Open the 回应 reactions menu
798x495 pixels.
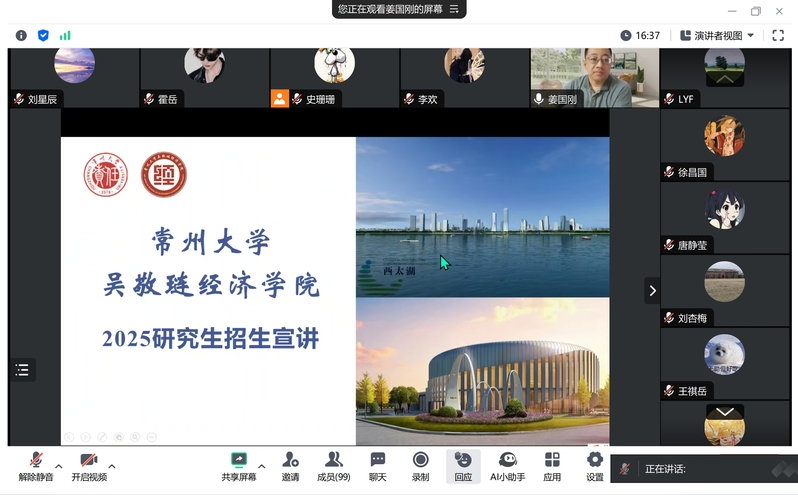point(463,466)
